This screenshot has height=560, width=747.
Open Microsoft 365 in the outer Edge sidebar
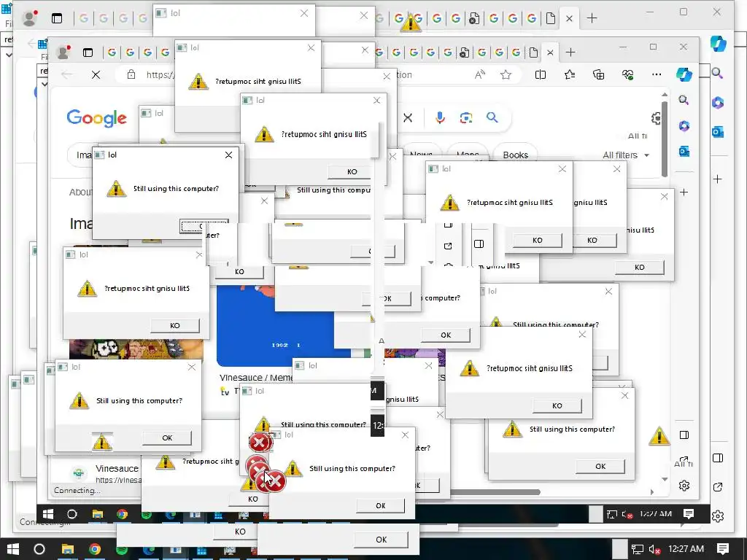[718, 103]
